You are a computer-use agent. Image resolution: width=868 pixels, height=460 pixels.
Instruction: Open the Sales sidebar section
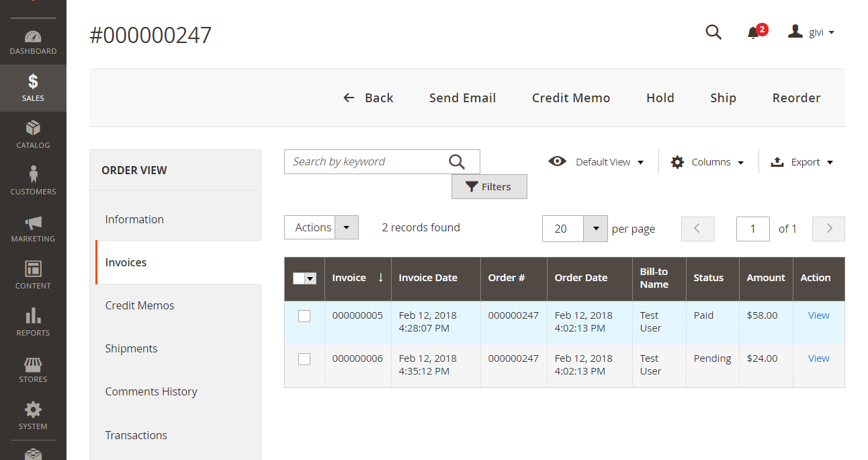coord(33,88)
